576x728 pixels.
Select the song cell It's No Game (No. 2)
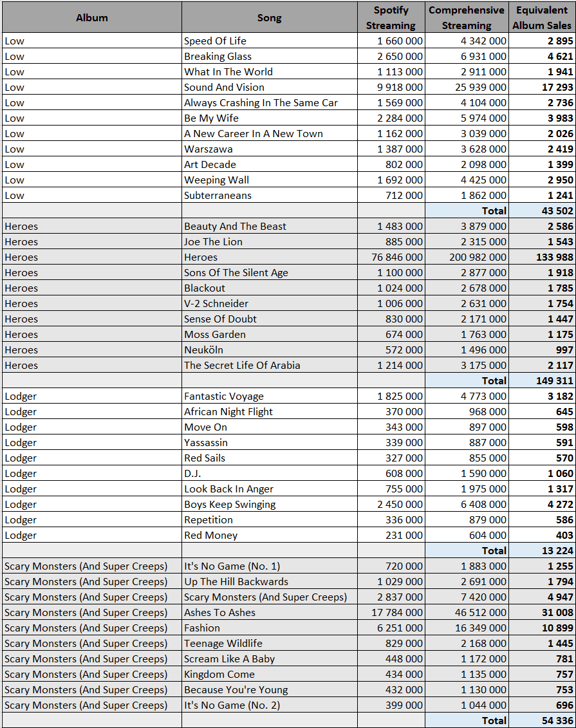(x=270, y=705)
